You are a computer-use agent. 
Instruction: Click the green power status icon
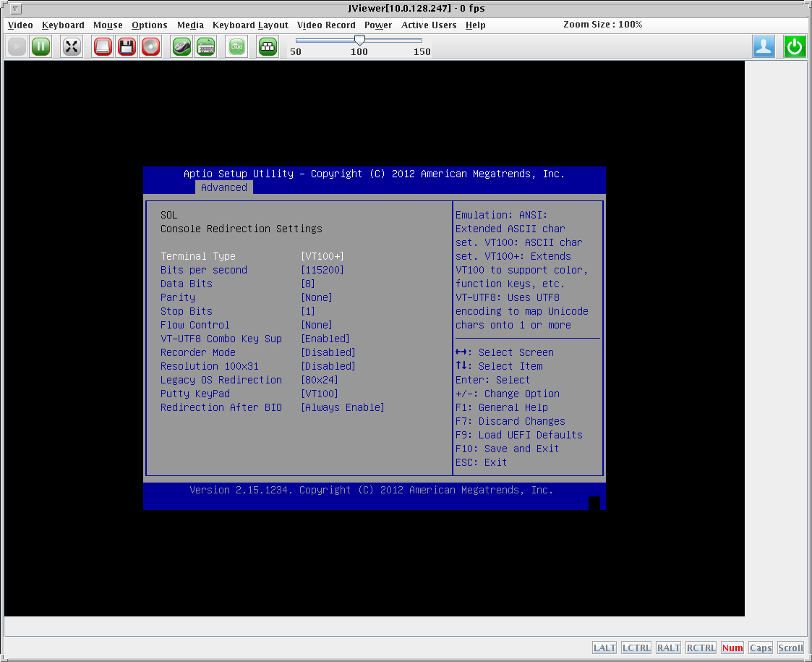pos(795,47)
